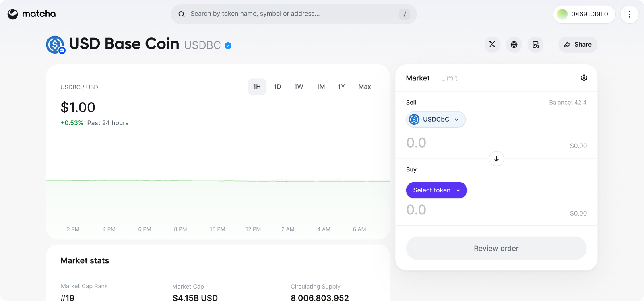Screen dimensions: 644x301
Task: Click the matcha wordmark home link
Action: click(39, 14)
